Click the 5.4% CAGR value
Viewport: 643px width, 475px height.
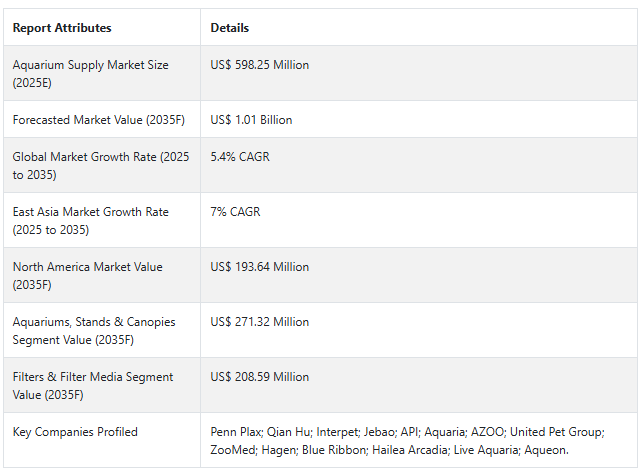coord(240,157)
